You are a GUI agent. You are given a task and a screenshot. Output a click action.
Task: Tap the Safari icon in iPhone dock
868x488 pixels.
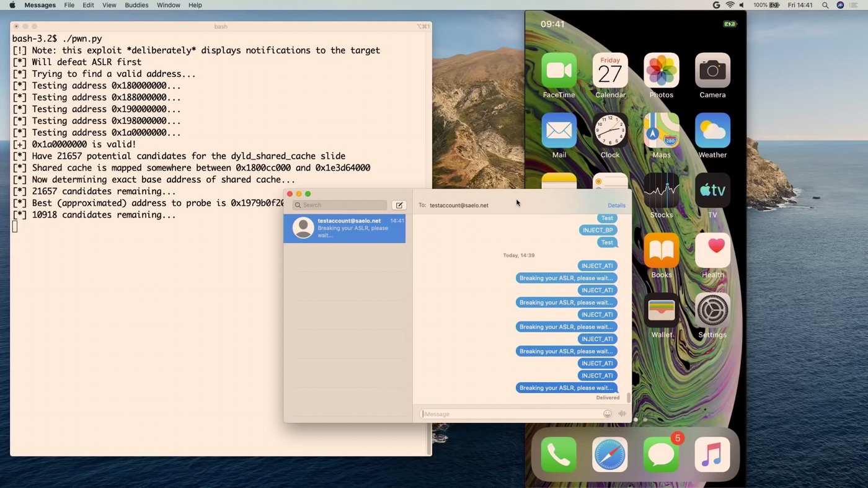(609, 455)
